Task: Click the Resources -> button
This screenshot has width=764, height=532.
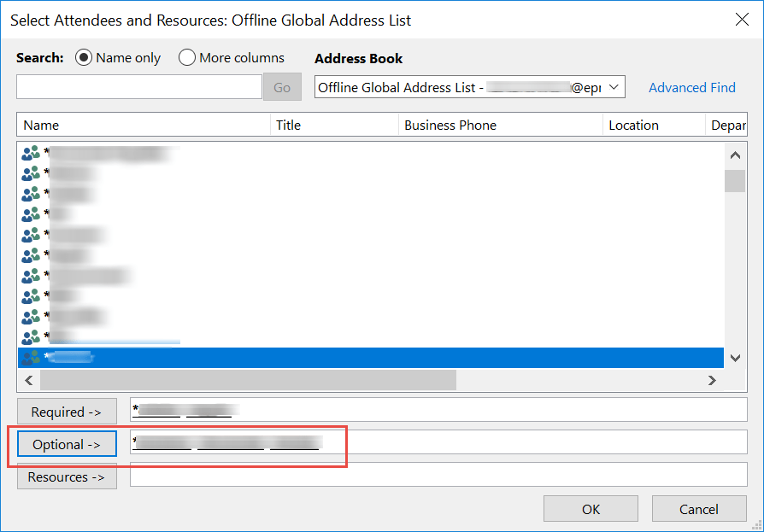Action: [x=68, y=476]
